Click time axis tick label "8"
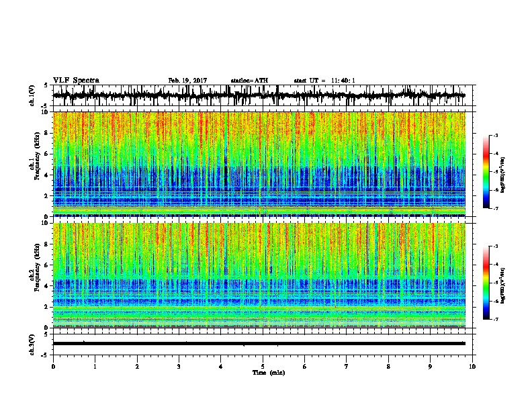This screenshot has width=532, height=411. coord(388,366)
